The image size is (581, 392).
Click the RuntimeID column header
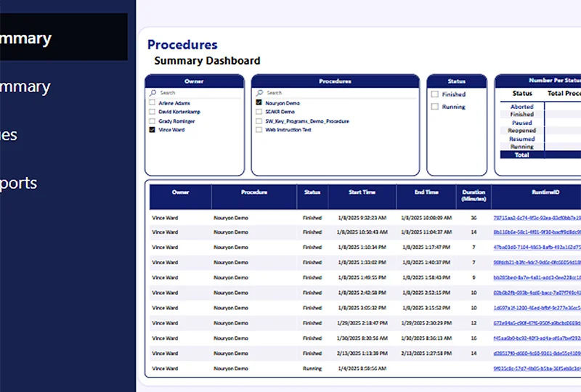pos(536,197)
